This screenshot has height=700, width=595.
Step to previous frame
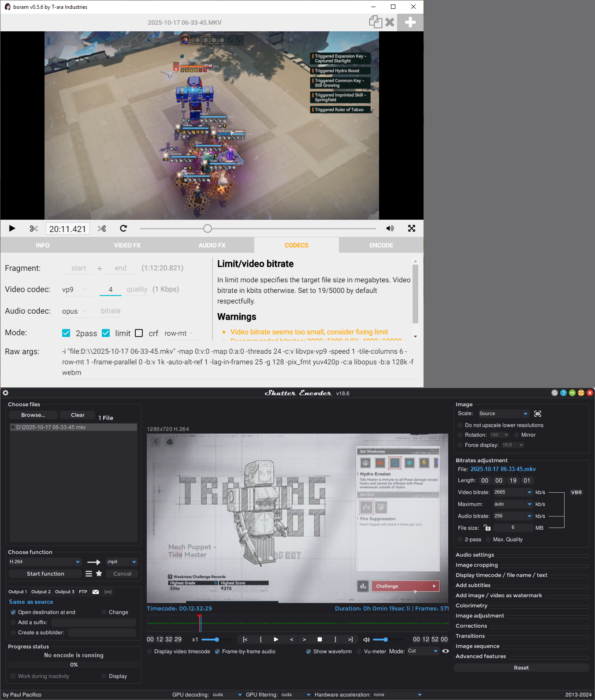click(x=291, y=640)
